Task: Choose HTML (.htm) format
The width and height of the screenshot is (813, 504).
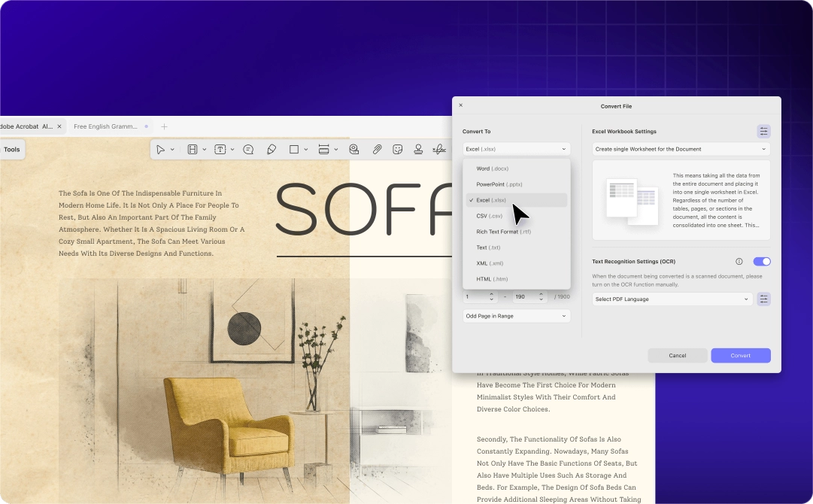Action: point(517,279)
